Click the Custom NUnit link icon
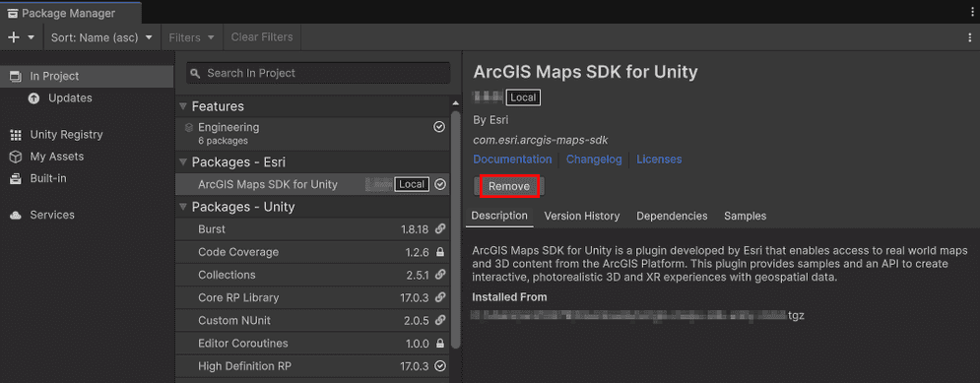The width and height of the screenshot is (980, 383). point(440,321)
